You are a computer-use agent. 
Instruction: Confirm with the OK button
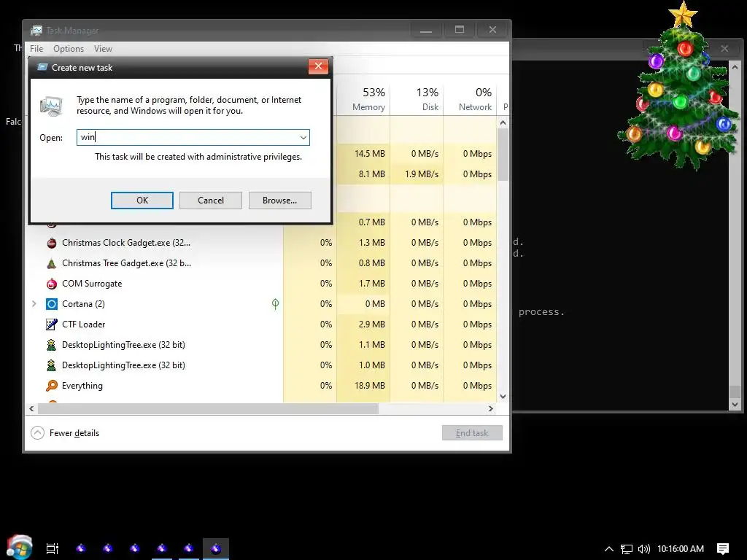pos(142,201)
